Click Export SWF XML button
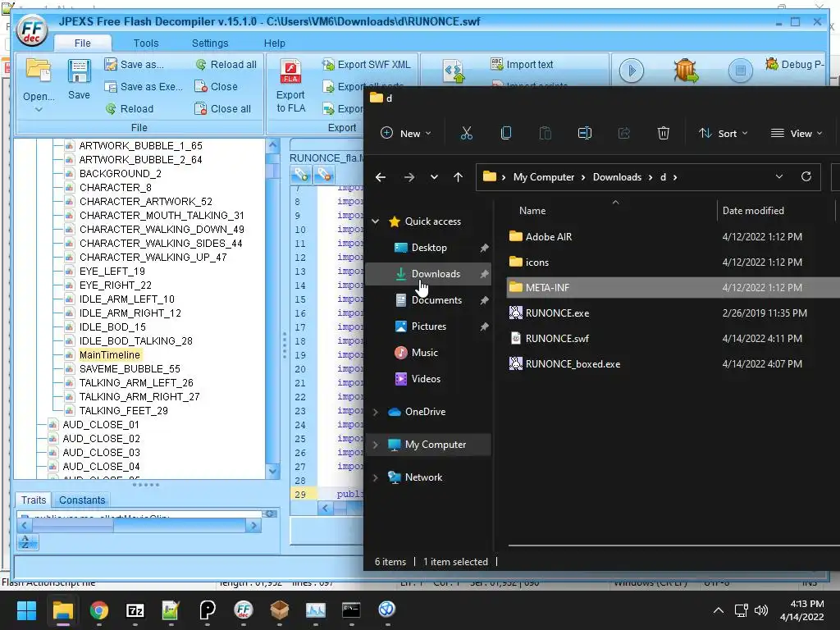840x630 pixels. coord(366,64)
